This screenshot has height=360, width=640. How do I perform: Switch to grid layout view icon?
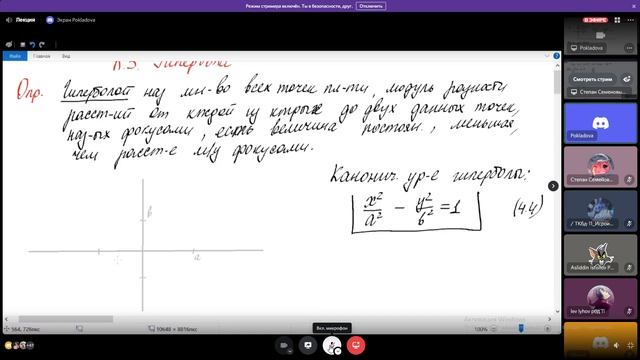click(617, 20)
